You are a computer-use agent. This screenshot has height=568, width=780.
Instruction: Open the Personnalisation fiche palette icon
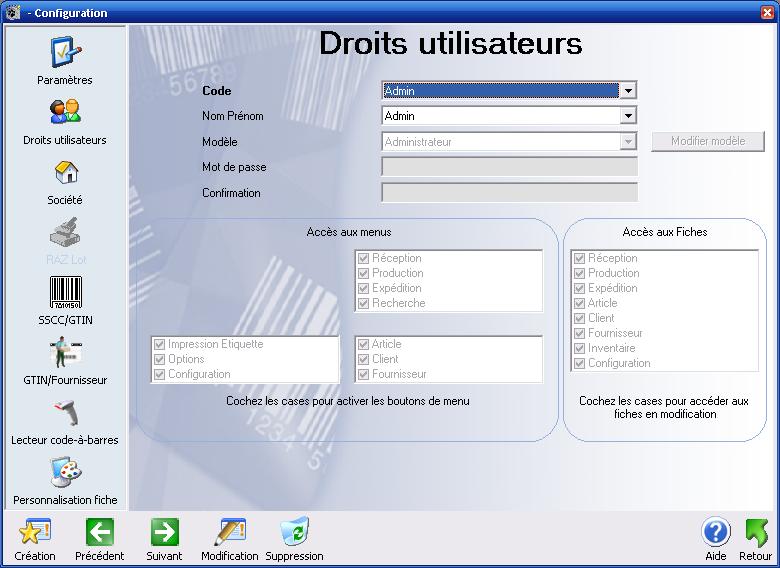pos(65,472)
